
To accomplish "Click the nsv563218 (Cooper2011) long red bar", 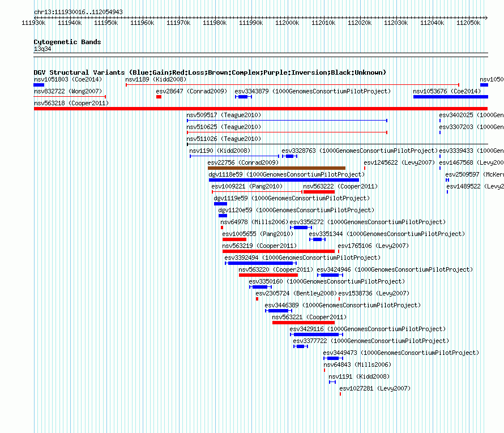I will point(260,109).
